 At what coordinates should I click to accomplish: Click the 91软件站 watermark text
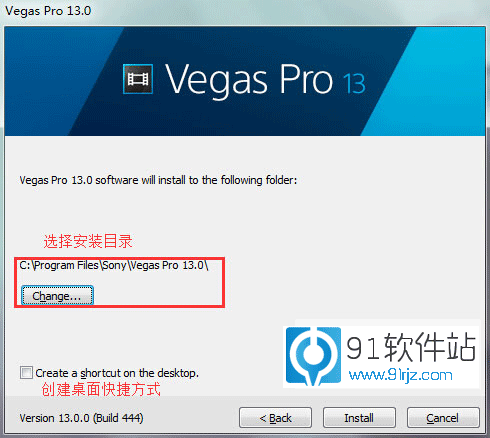(411, 348)
